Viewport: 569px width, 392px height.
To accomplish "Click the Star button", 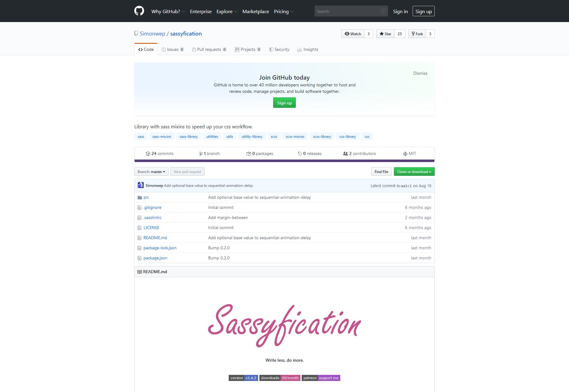I will [x=385, y=34].
